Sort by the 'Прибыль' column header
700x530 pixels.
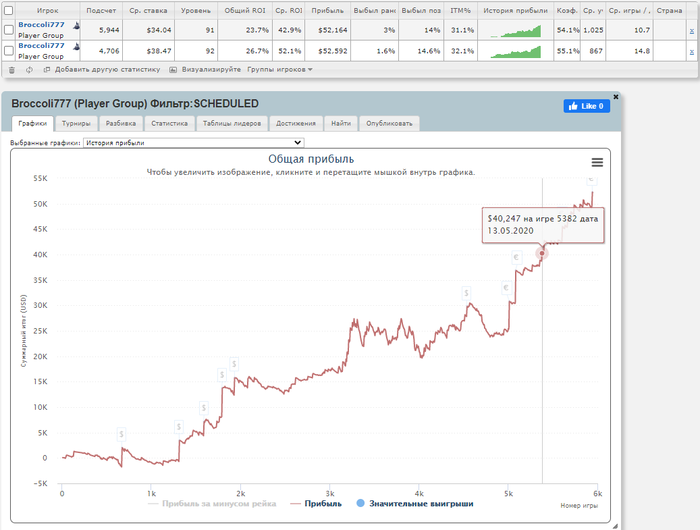click(x=327, y=10)
